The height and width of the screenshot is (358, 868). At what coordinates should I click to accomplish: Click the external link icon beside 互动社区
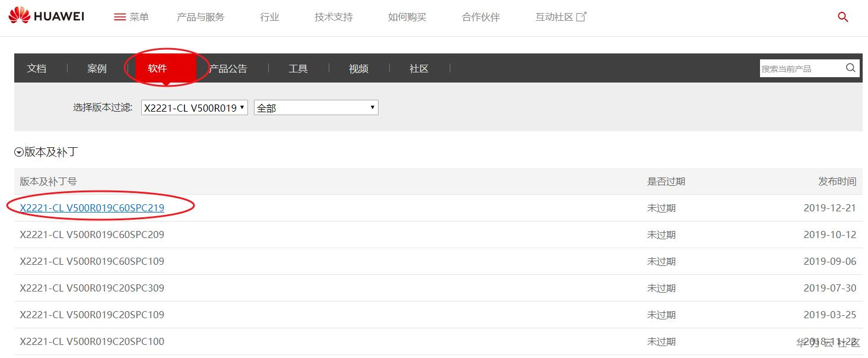click(581, 17)
